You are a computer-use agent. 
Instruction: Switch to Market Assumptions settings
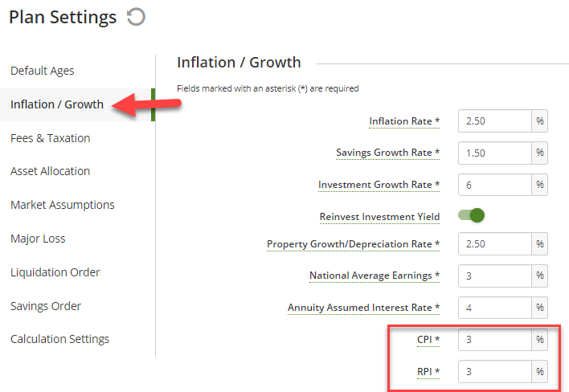63,205
